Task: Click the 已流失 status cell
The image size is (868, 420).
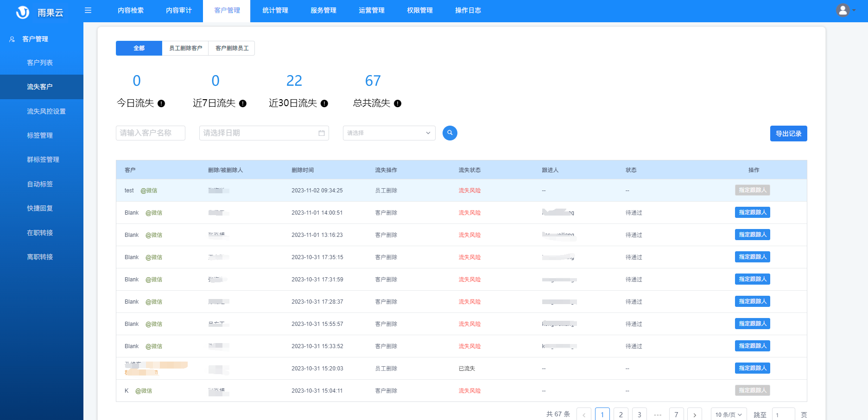Action: [467, 369]
